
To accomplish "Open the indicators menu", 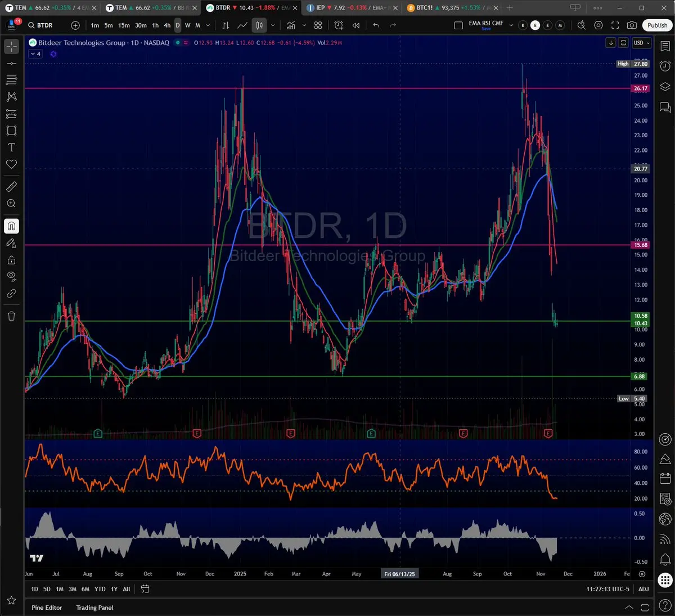I will coord(291,25).
